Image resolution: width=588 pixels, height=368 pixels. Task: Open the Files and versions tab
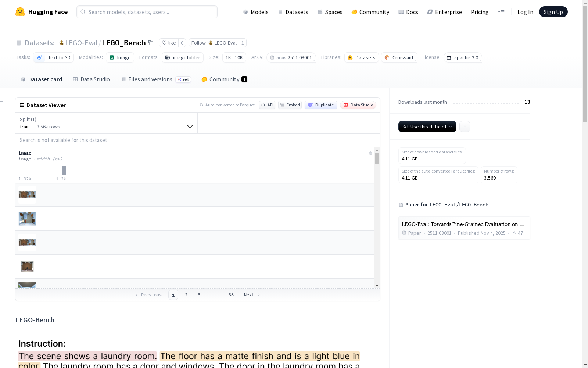155,79
